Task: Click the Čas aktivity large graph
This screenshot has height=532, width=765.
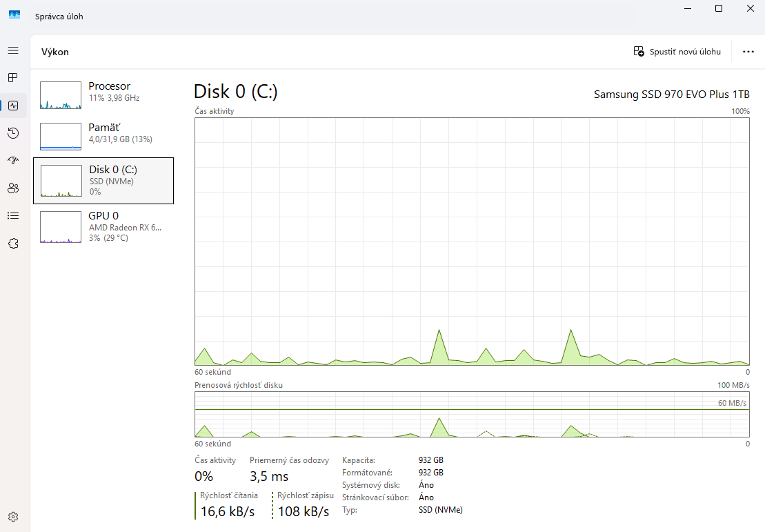Action: tap(472, 242)
